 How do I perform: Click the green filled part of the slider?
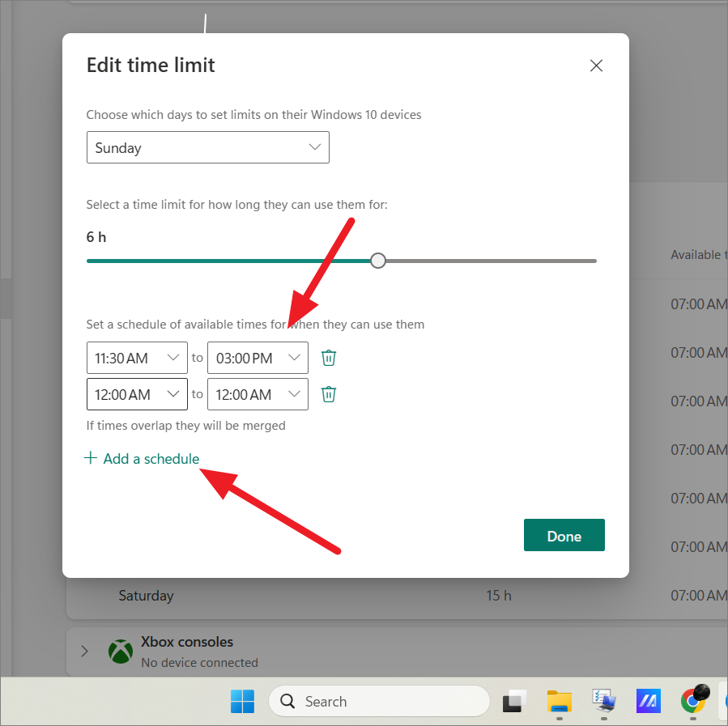[x=228, y=261]
